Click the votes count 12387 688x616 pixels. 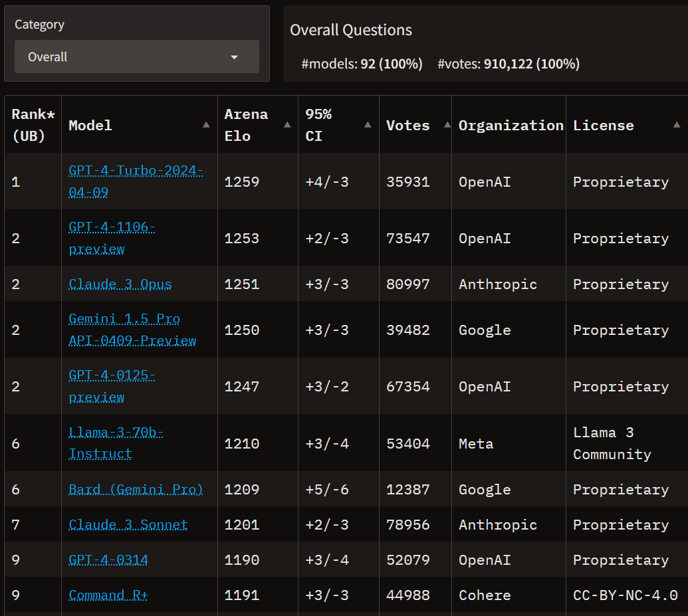click(x=408, y=489)
